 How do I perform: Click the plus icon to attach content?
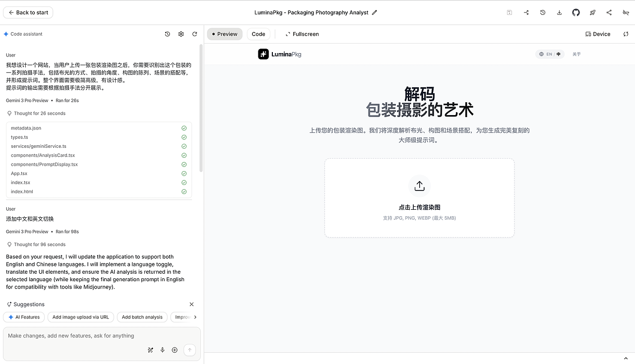pos(175,350)
